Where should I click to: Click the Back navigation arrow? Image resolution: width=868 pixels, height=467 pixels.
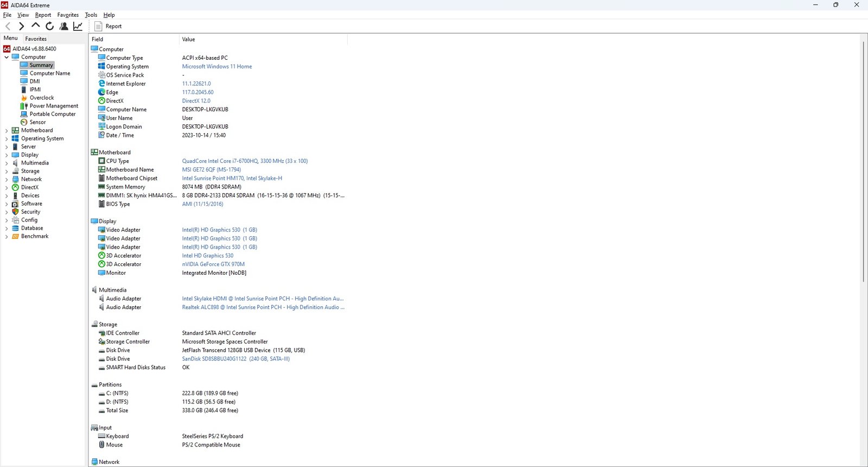(8, 26)
